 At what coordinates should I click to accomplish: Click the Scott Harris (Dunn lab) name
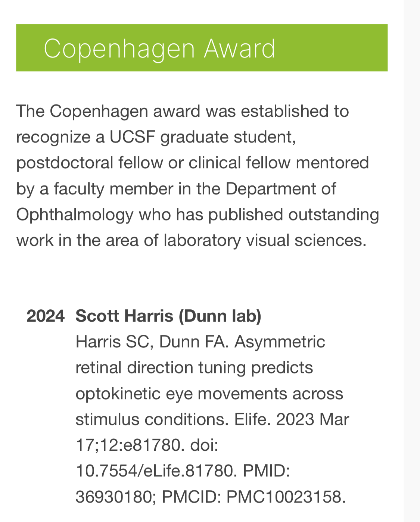tap(168, 316)
